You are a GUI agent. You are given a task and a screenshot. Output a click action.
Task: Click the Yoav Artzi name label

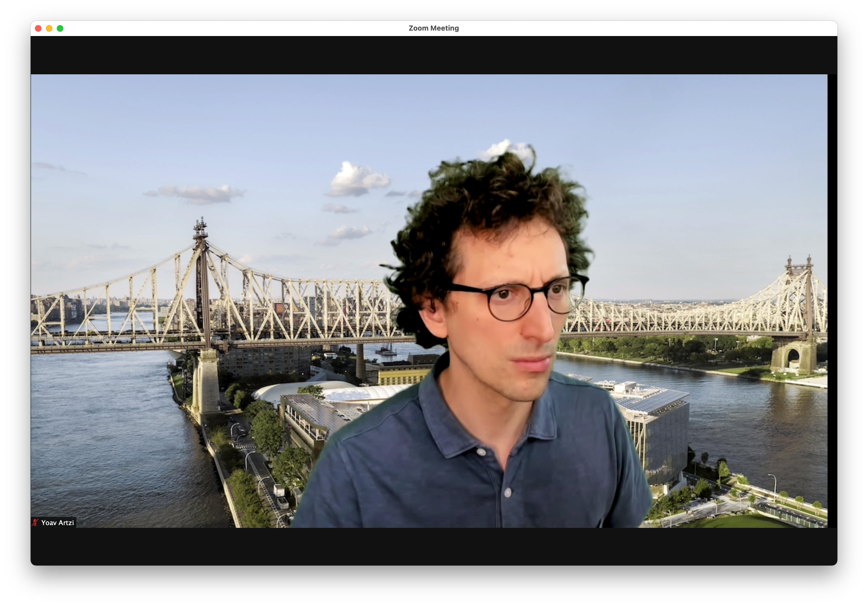pos(57,522)
